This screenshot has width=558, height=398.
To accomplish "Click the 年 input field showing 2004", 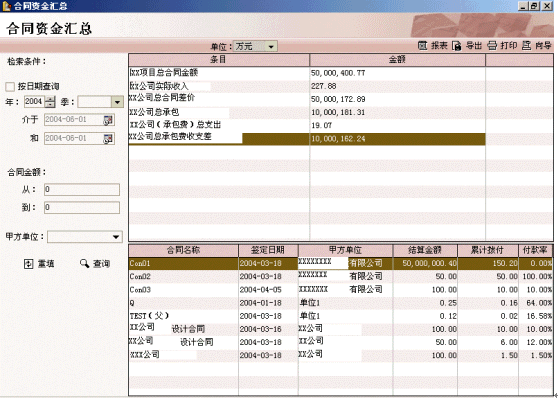I will pos(35,102).
